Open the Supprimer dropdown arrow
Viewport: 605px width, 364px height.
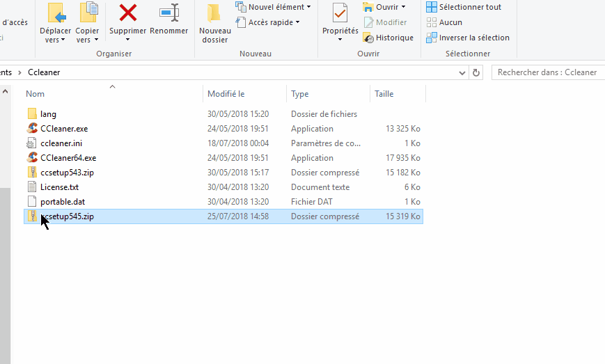point(127,40)
